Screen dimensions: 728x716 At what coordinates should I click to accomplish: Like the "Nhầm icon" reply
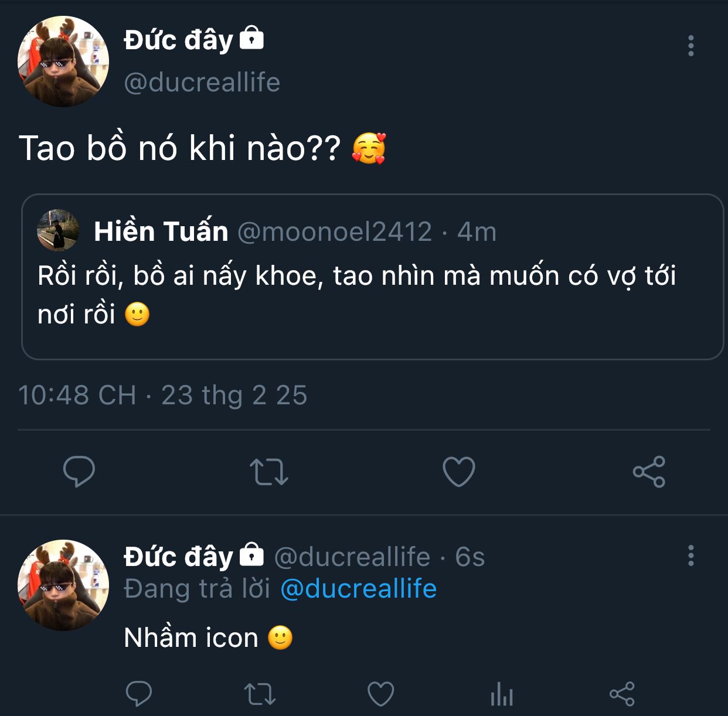point(380,694)
